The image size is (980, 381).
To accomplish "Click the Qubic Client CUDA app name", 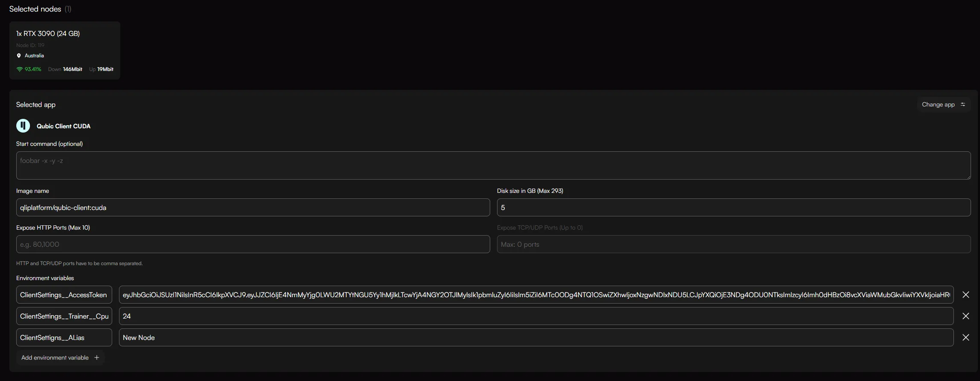I will pos(63,126).
